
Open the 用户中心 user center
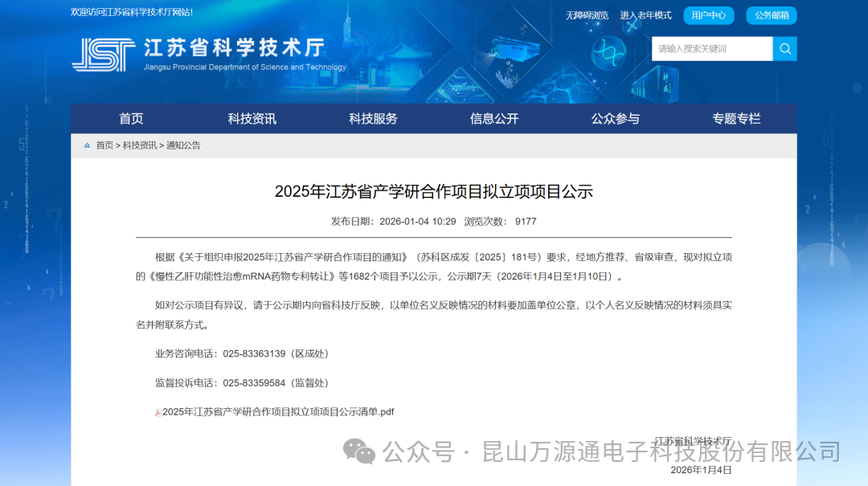tap(708, 15)
